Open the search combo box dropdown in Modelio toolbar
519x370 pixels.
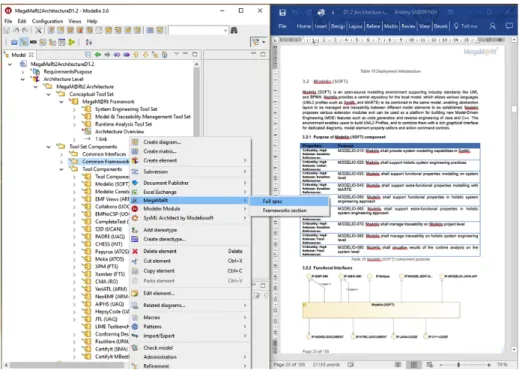(225, 31)
